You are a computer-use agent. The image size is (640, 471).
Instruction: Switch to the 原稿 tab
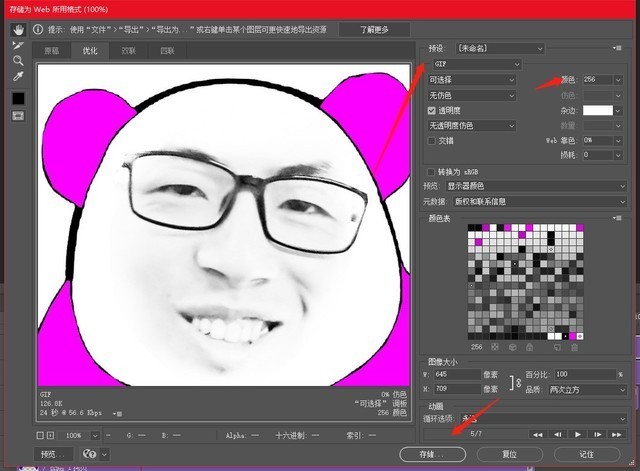click(52, 51)
